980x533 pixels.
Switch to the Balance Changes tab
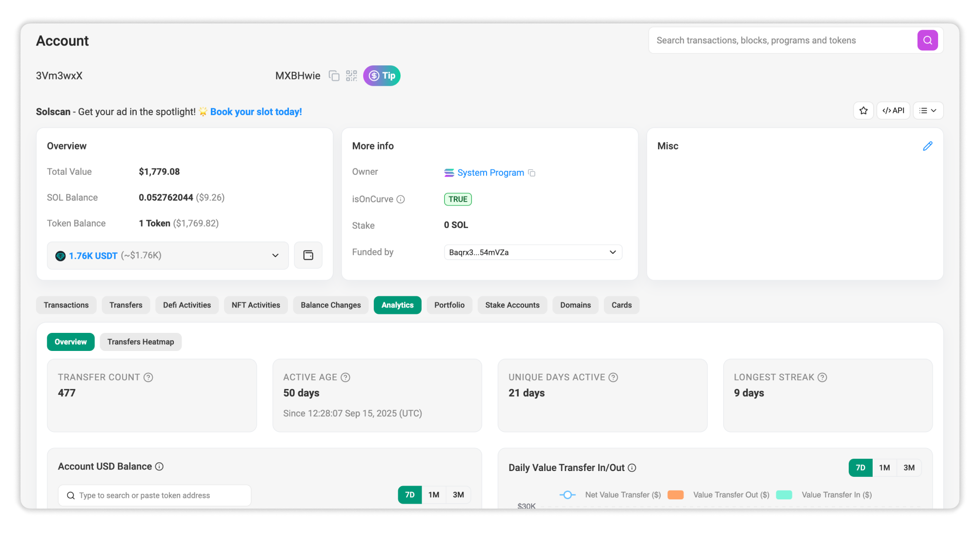pyautogui.click(x=330, y=305)
